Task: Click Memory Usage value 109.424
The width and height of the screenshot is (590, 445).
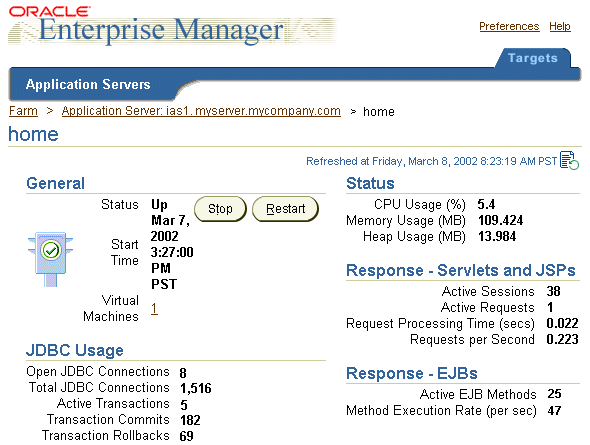Action: (500, 220)
